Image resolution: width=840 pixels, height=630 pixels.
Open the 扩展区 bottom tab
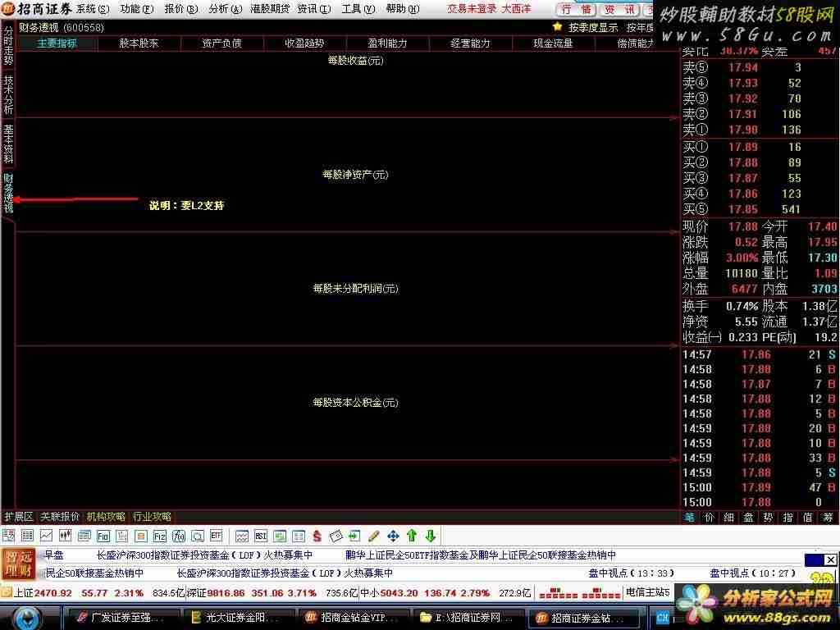click(x=19, y=517)
